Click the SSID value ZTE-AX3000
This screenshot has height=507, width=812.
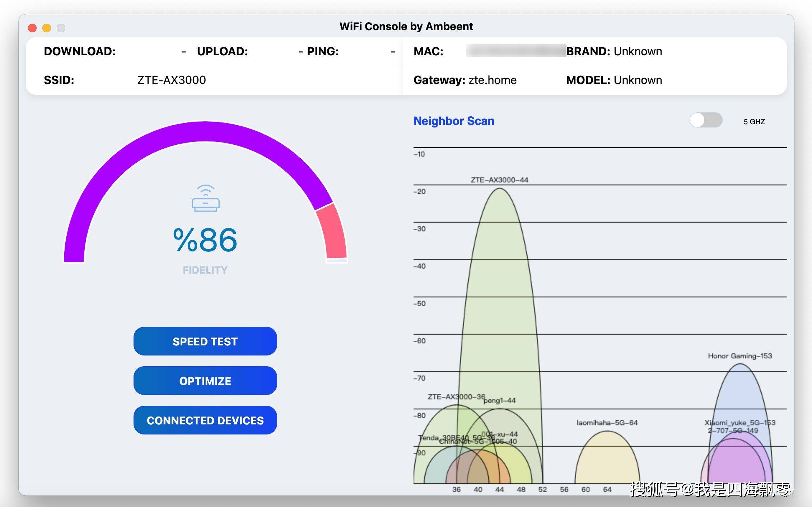tap(172, 80)
